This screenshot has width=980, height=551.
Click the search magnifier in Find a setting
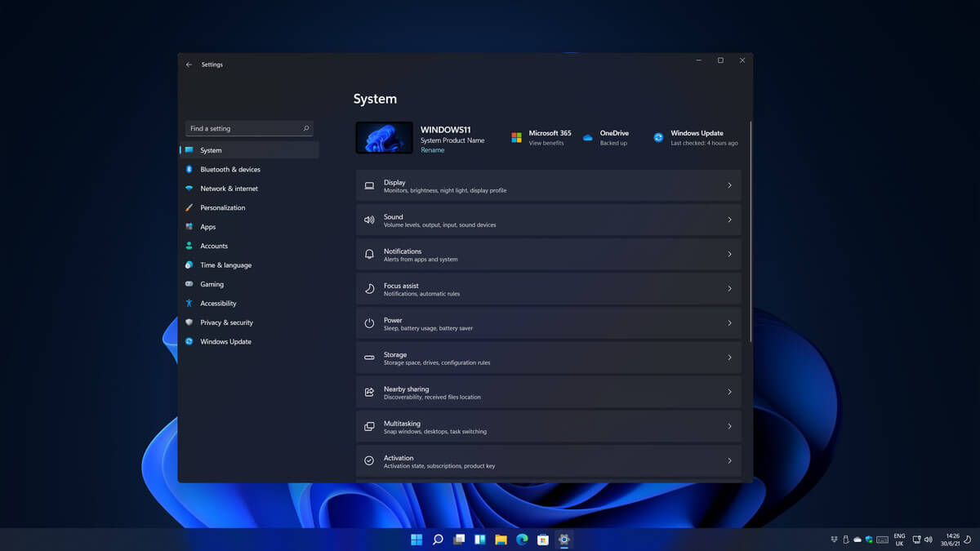(306, 128)
